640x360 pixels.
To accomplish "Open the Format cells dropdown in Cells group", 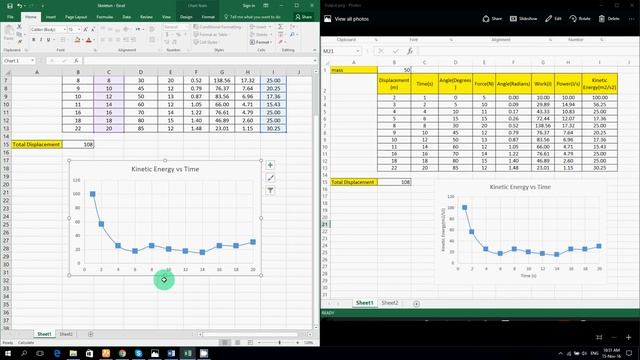I will point(261,42).
